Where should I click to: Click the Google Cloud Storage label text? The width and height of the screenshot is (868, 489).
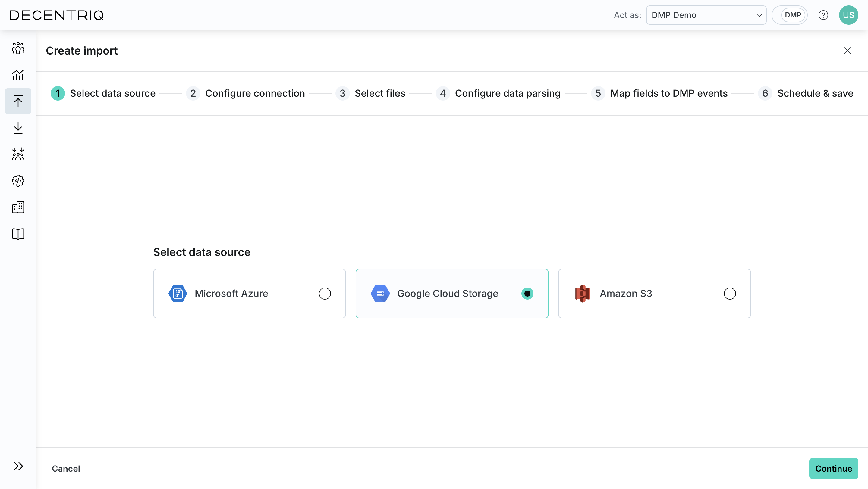point(448,294)
